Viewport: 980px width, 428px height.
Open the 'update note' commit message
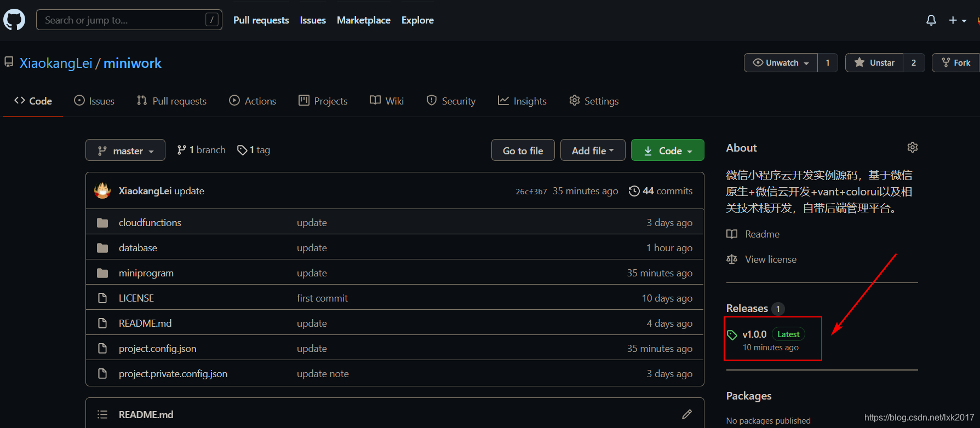323,374
